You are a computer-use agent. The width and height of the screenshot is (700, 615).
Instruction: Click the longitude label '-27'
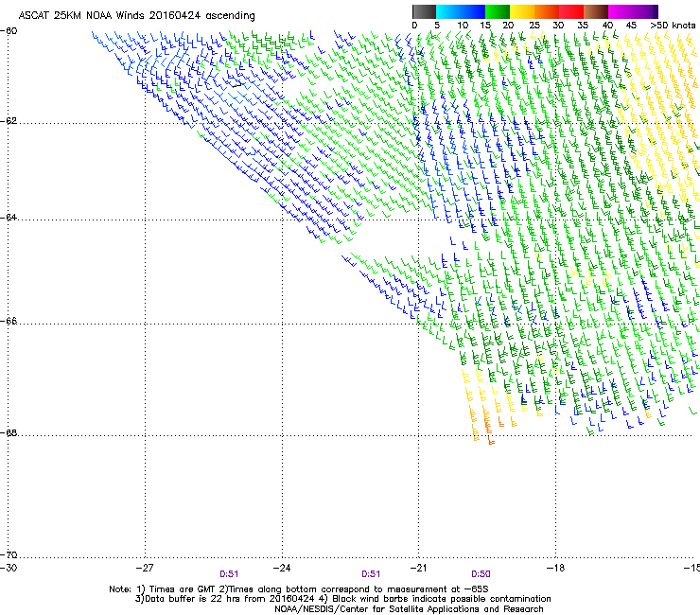[145, 568]
